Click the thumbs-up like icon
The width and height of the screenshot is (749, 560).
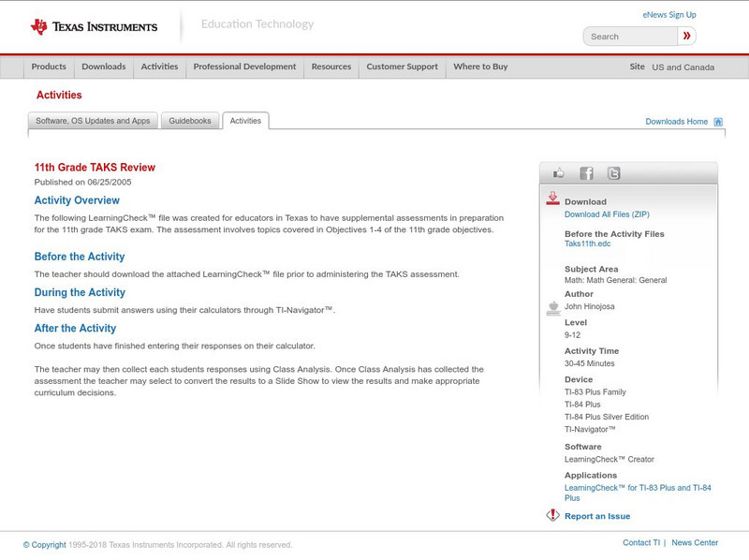click(x=558, y=173)
